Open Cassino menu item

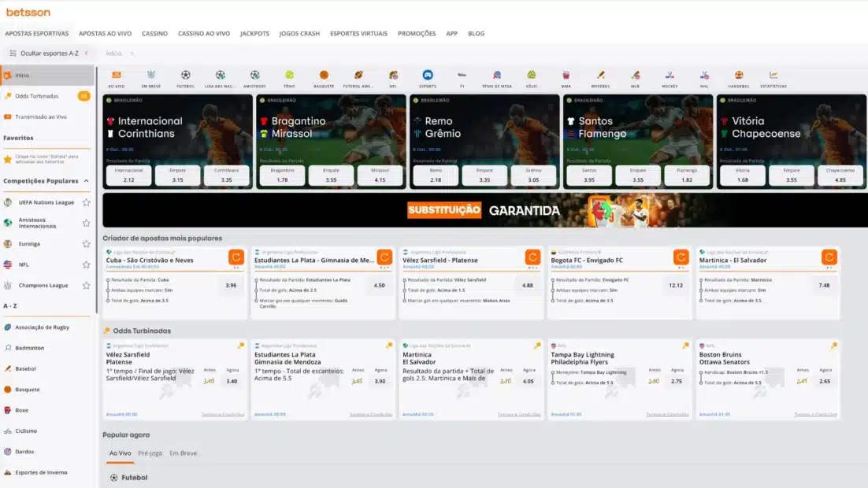tap(154, 34)
